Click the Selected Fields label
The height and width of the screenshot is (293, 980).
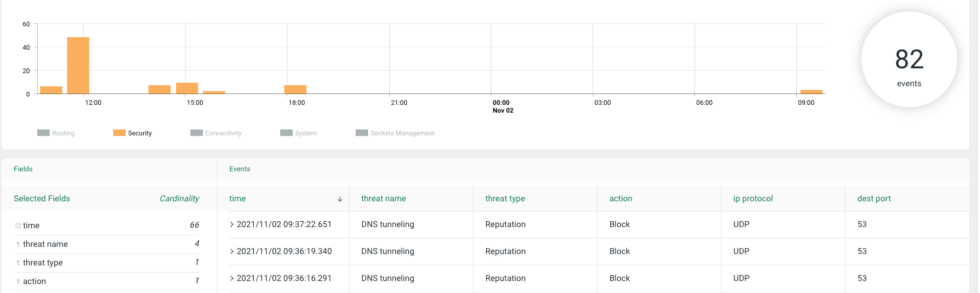[x=42, y=198]
